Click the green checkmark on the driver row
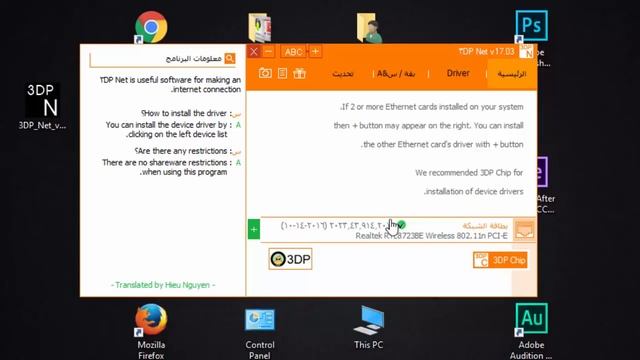 (x=402, y=224)
